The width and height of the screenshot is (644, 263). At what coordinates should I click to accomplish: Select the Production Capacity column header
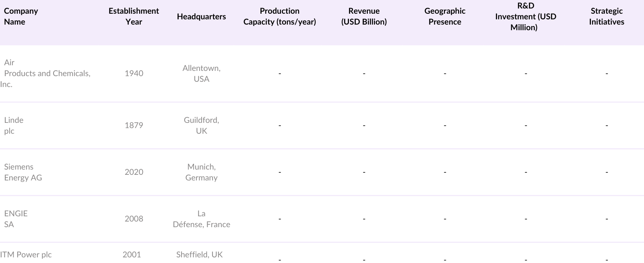[x=279, y=17]
